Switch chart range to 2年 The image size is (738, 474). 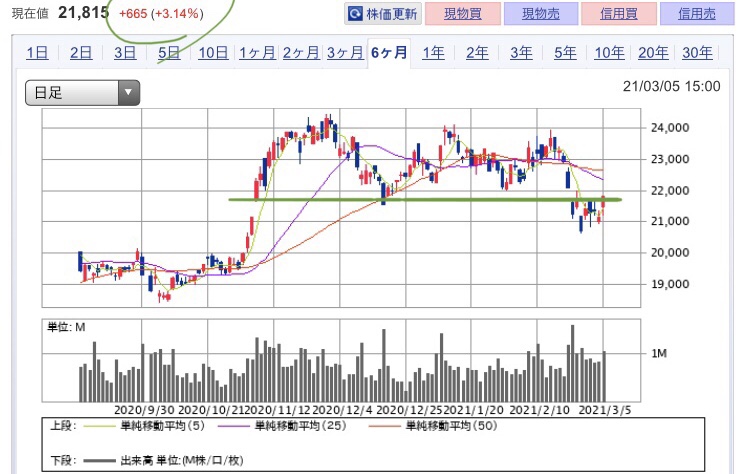pyautogui.click(x=477, y=53)
